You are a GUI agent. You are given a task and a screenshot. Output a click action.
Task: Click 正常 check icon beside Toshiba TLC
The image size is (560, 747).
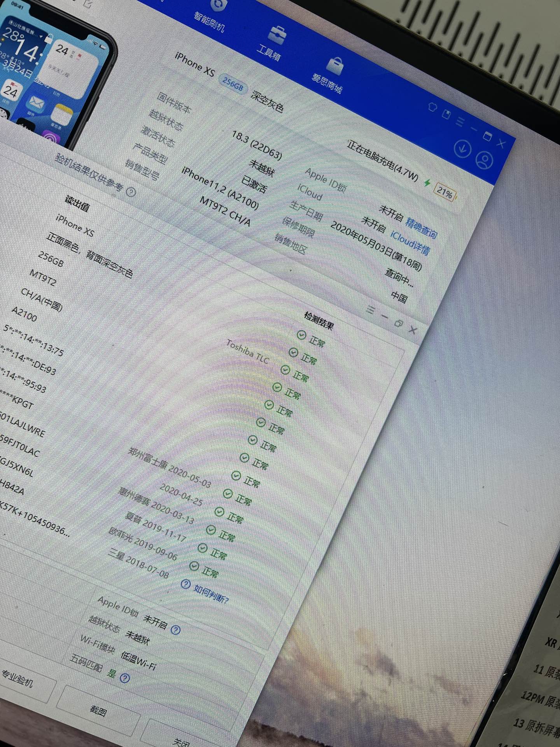pos(285,370)
